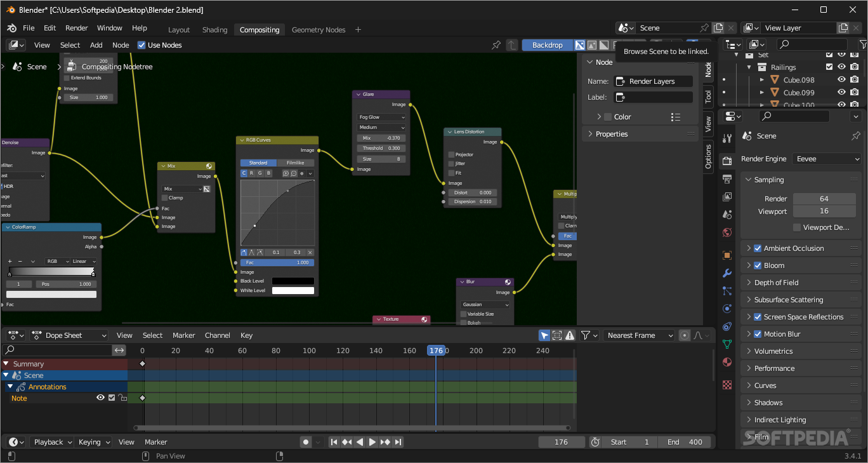Disable the Ambient Occlusion checkbox
Screen dimensions: 868x463
[x=758, y=248]
